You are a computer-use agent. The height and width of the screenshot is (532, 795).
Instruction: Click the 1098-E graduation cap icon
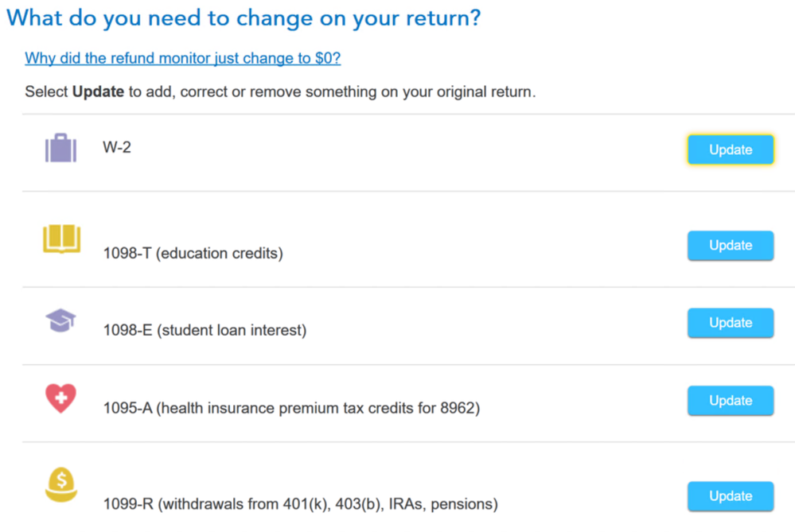60,320
